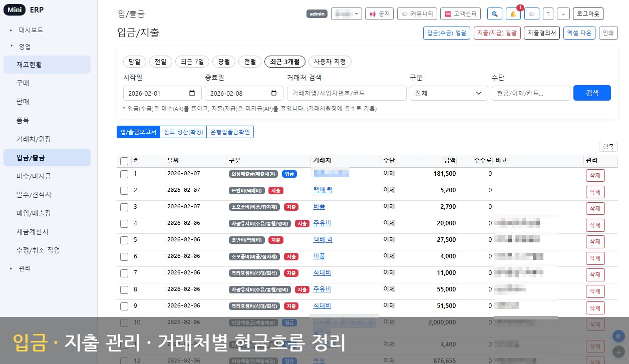Click the 거래처 검색 input field
Image resolution: width=629 pixels, height=364 pixels.
click(x=347, y=93)
